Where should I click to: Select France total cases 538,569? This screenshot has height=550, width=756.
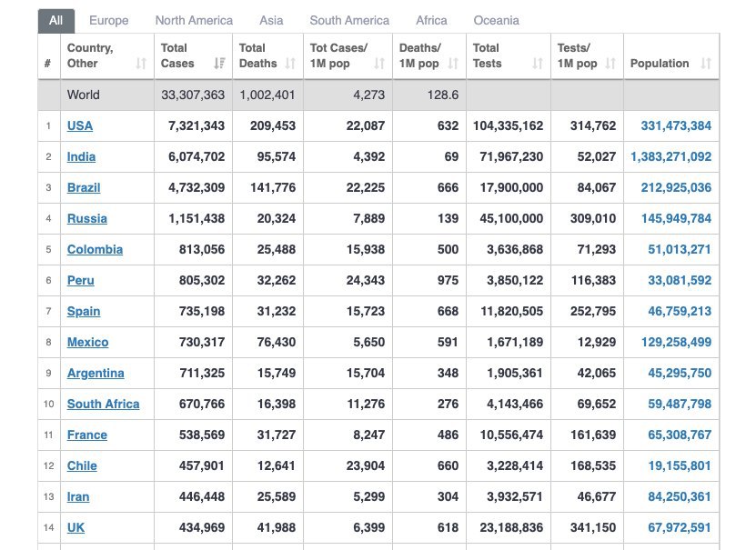[x=202, y=435]
